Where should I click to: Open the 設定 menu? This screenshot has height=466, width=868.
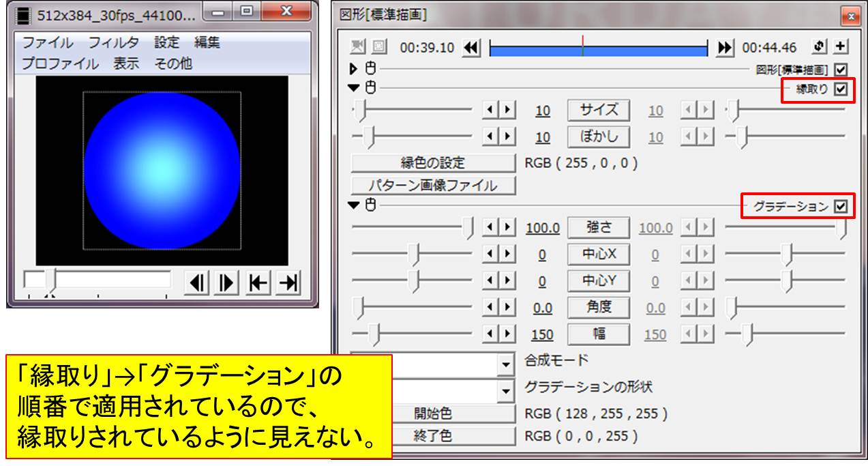pyautogui.click(x=167, y=42)
